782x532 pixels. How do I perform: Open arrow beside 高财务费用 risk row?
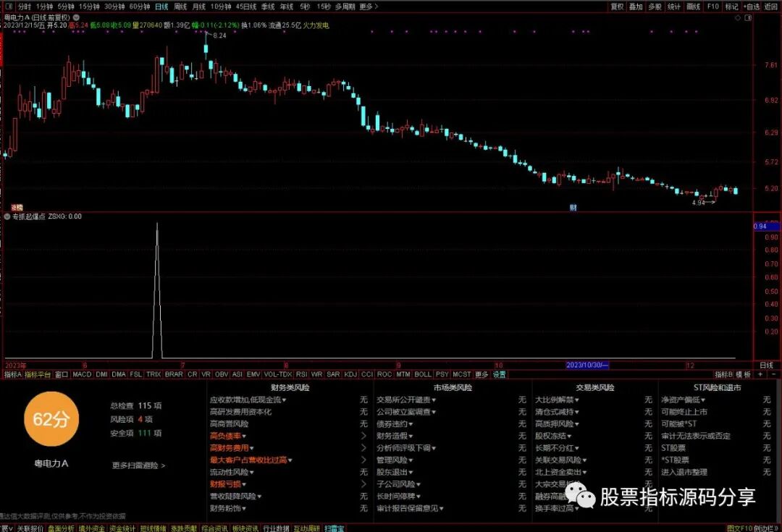(363, 448)
